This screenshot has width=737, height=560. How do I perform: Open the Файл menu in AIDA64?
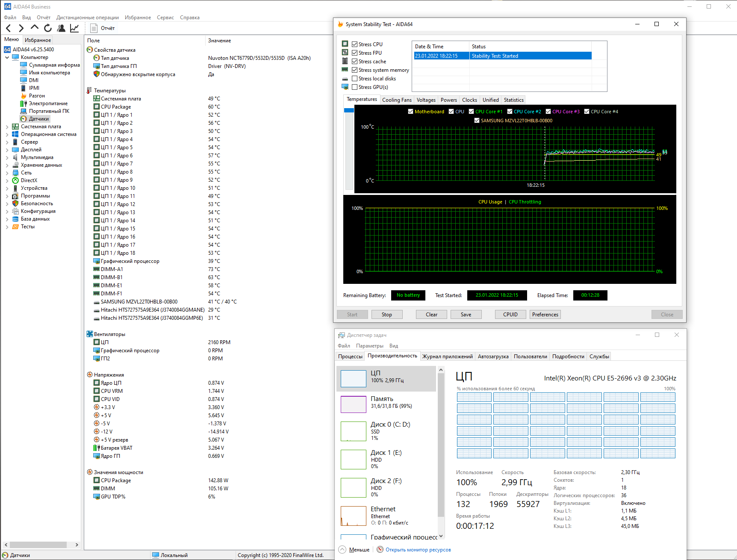click(x=10, y=18)
